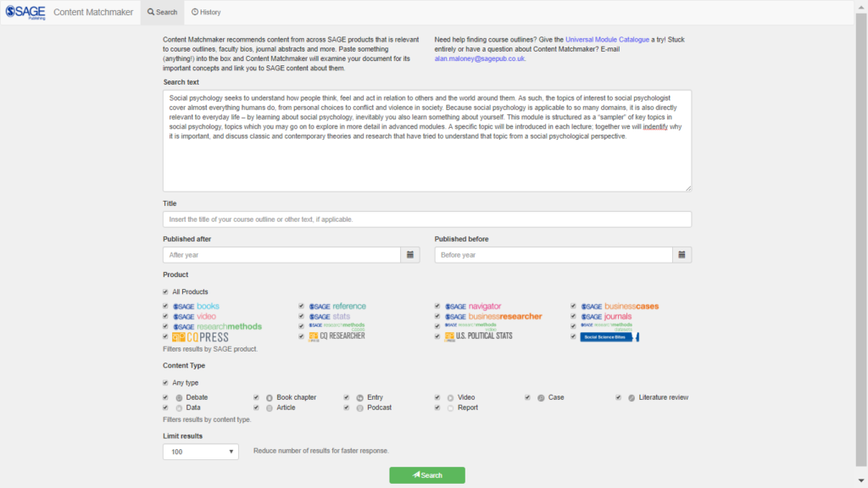868x488 pixels.
Task: Click the Social Science Bites logo
Action: click(x=609, y=337)
